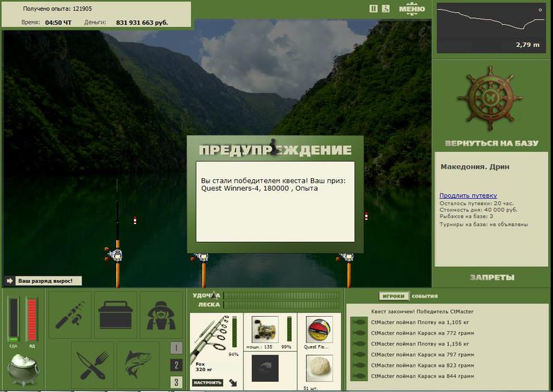
Task: Click the УДОЧКА tension bar
Action: pyautogui.click(x=282, y=296)
